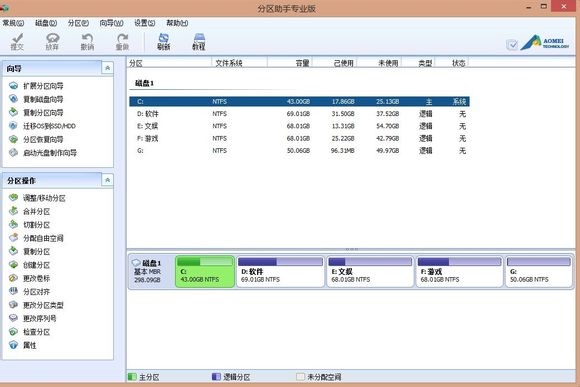Screen dimensions: 580x387
Task: Select the 调整/移动分区 operation icon
Action: [x=13, y=198]
